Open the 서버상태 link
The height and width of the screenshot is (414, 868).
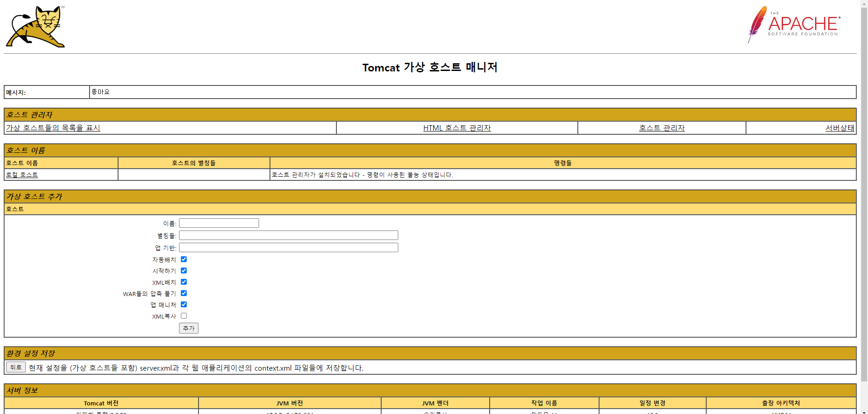point(840,128)
